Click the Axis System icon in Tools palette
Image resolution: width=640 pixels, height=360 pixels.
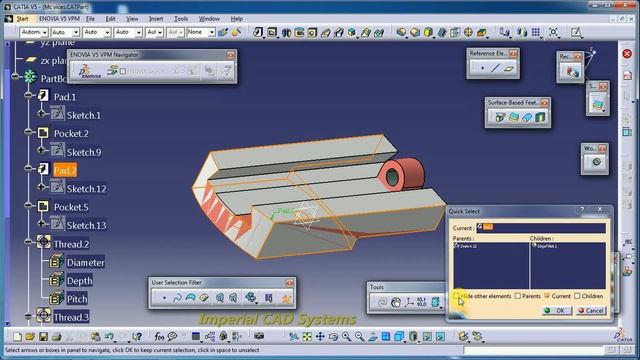409,302
